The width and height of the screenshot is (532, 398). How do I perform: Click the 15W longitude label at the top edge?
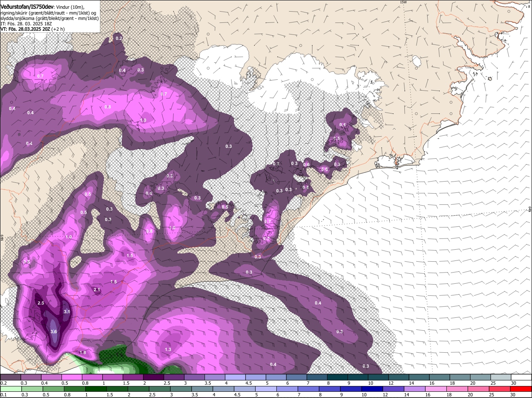click(403, 2)
